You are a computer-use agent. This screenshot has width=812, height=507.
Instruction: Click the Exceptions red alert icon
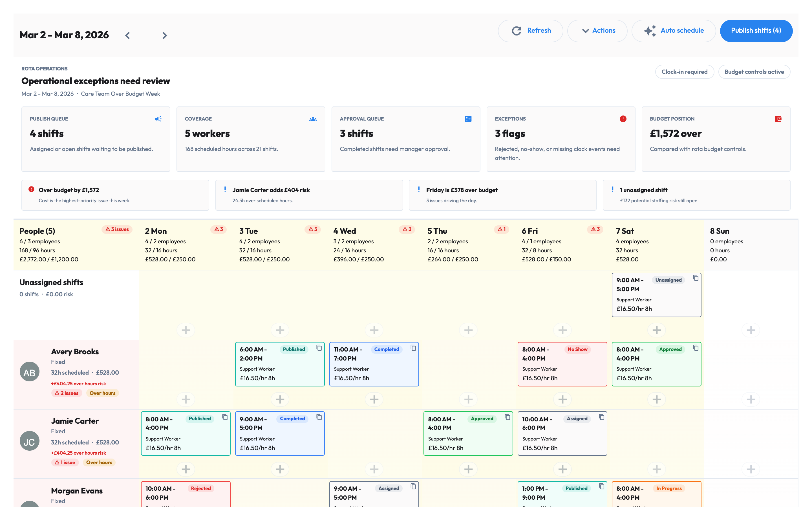coord(623,119)
